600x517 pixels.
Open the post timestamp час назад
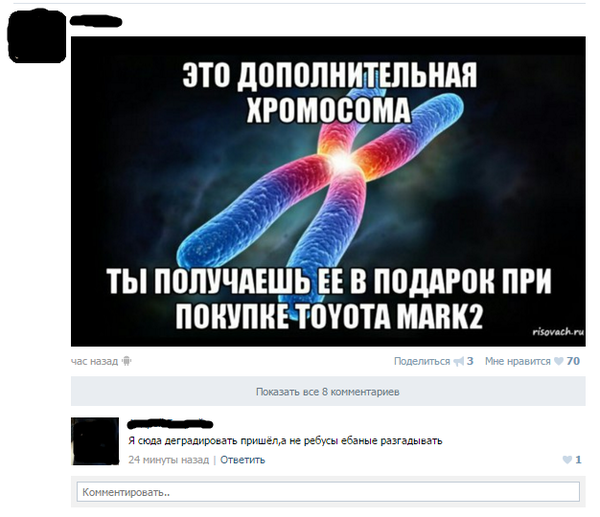pos(95,361)
